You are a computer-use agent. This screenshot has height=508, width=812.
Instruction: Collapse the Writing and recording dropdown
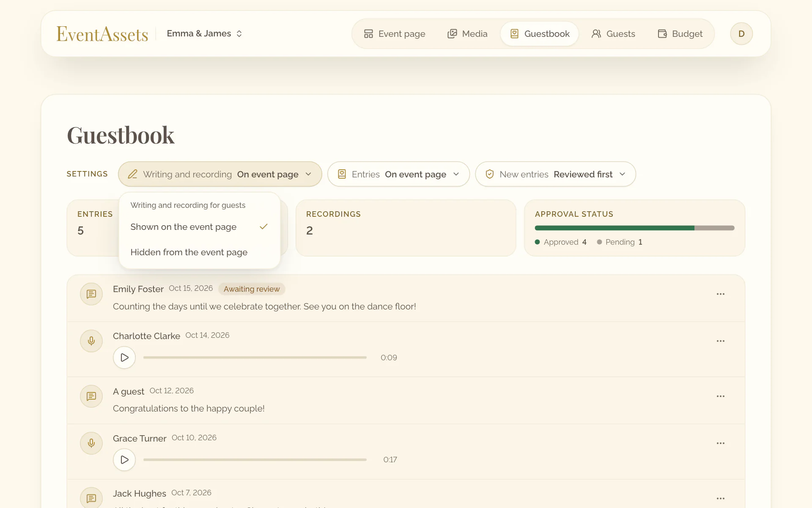point(220,174)
